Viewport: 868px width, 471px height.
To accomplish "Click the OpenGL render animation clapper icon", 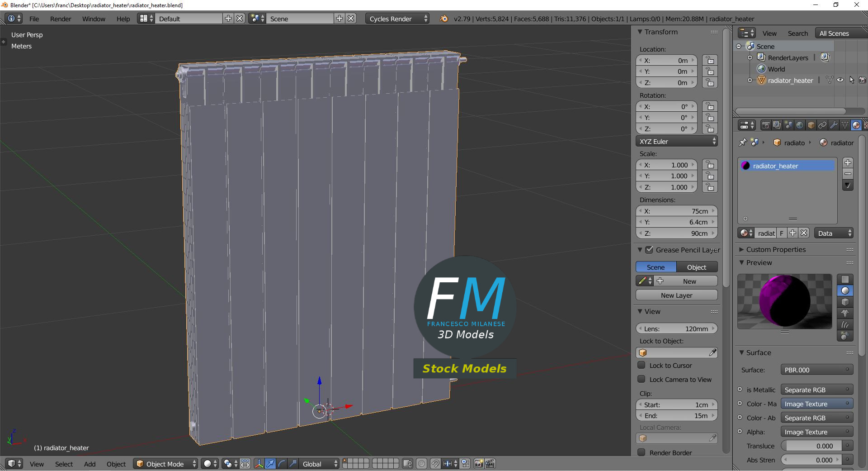I will (490, 464).
